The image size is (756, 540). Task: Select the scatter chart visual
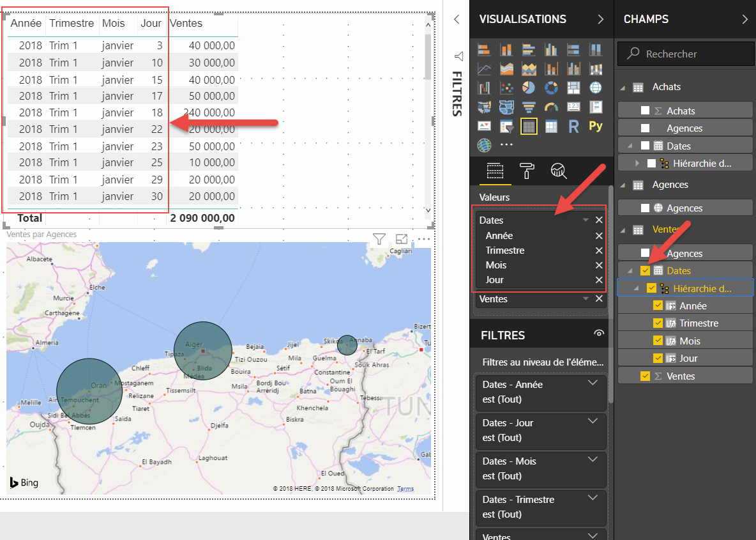coord(506,88)
